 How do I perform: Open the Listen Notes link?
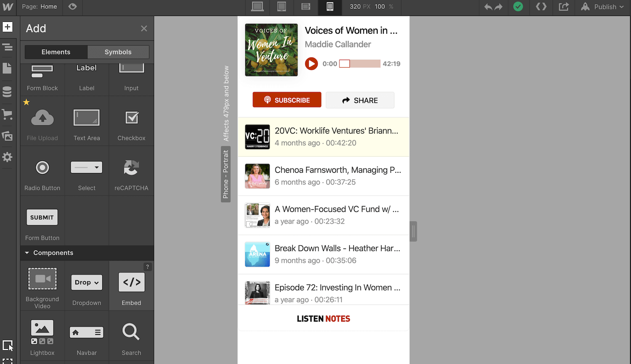(323, 319)
